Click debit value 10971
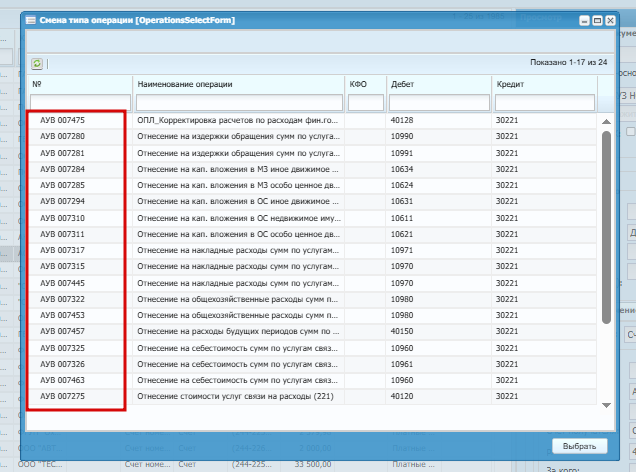Viewport: 636px width, 472px height. click(x=402, y=251)
